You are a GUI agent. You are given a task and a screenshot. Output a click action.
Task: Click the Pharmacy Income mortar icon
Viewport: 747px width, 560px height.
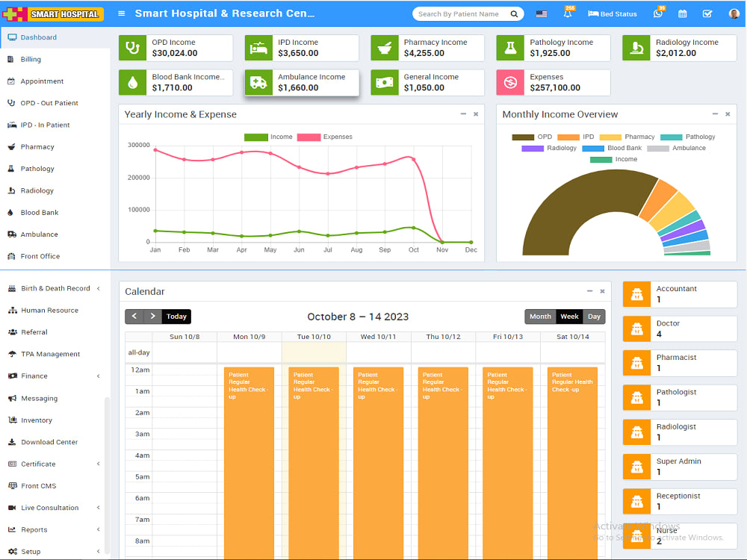click(x=385, y=48)
